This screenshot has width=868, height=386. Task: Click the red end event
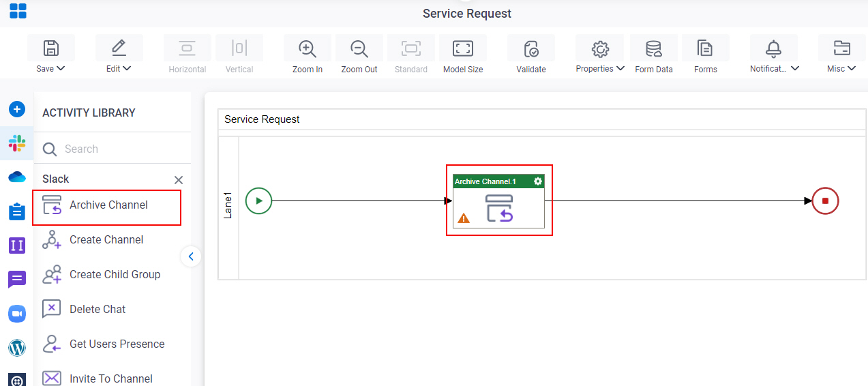coord(825,201)
